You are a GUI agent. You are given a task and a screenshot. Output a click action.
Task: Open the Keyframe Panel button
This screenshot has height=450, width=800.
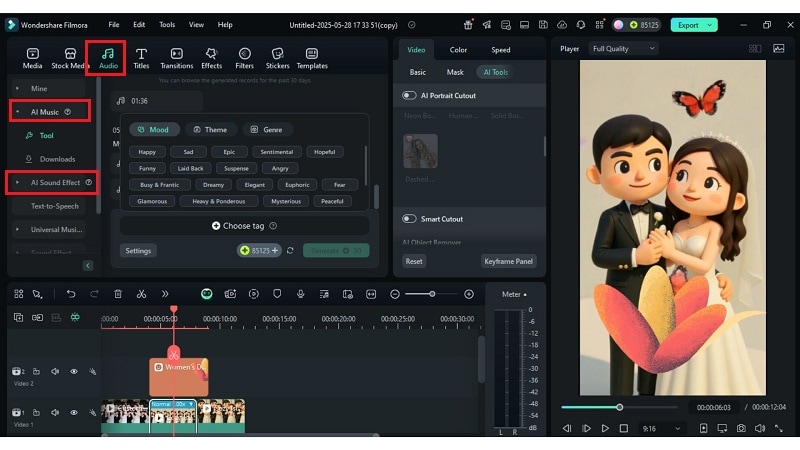tap(508, 261)
